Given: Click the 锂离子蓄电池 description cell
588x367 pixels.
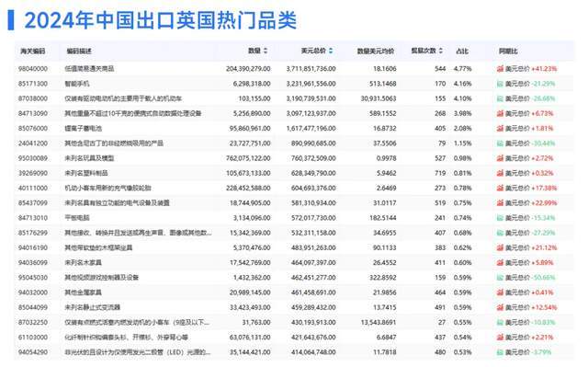Looking at the screenshot, I should [84, 129].
